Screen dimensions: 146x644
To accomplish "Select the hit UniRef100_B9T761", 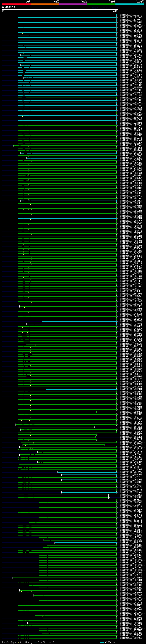I will [131, 128].
